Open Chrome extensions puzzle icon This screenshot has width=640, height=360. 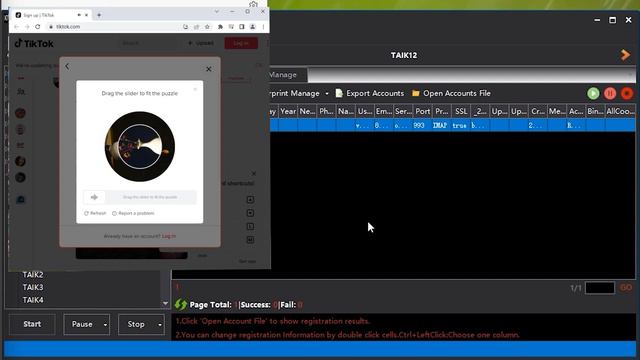coord(220,27)
